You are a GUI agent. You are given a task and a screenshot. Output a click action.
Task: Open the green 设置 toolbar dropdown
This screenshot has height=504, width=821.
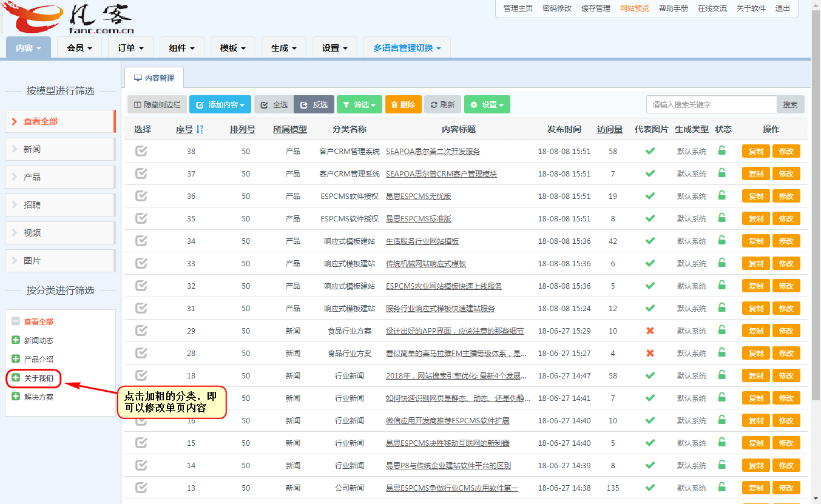click(487, 104)
